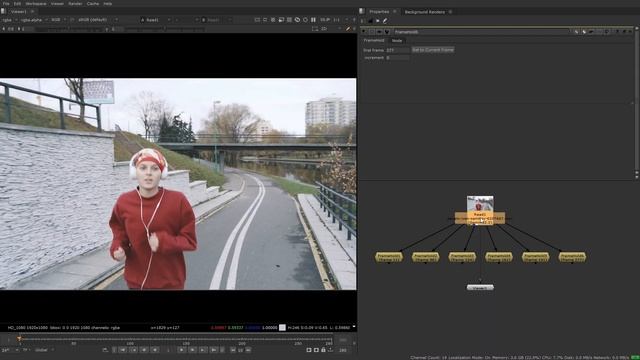
Task: Click the white color swatch in viewer info bar
Action: 282,327
